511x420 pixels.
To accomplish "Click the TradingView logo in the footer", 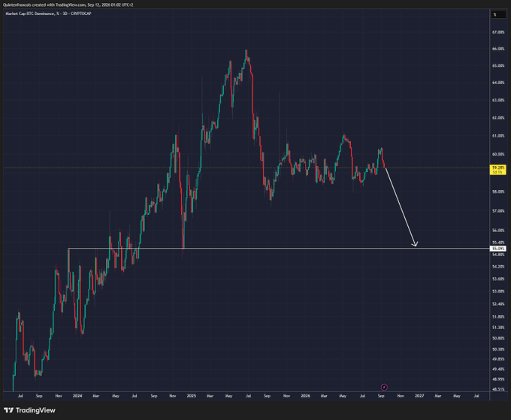I will 29,410.
